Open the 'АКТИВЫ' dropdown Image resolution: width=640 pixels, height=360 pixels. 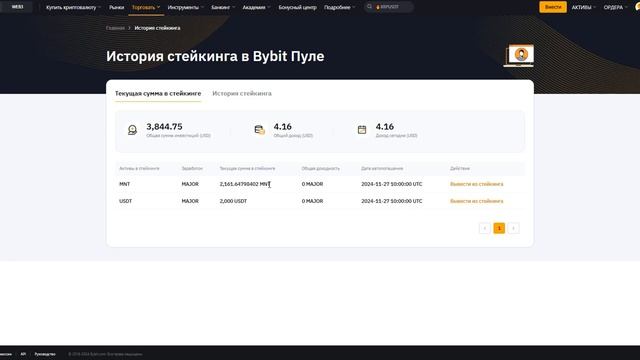[x=584, y=7]
